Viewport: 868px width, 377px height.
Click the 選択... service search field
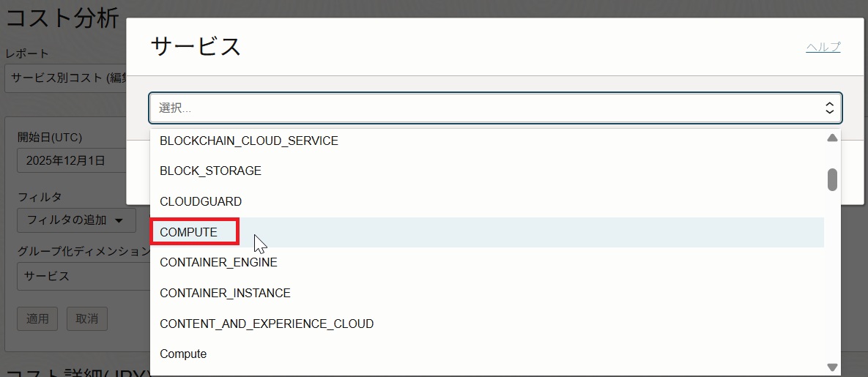483,108
